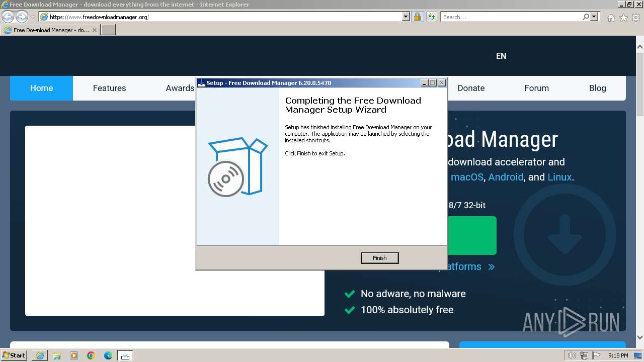This screenshot has height=362, width=644.
Task: Open the Home menu item on website
Action: [x=41, y=88]
